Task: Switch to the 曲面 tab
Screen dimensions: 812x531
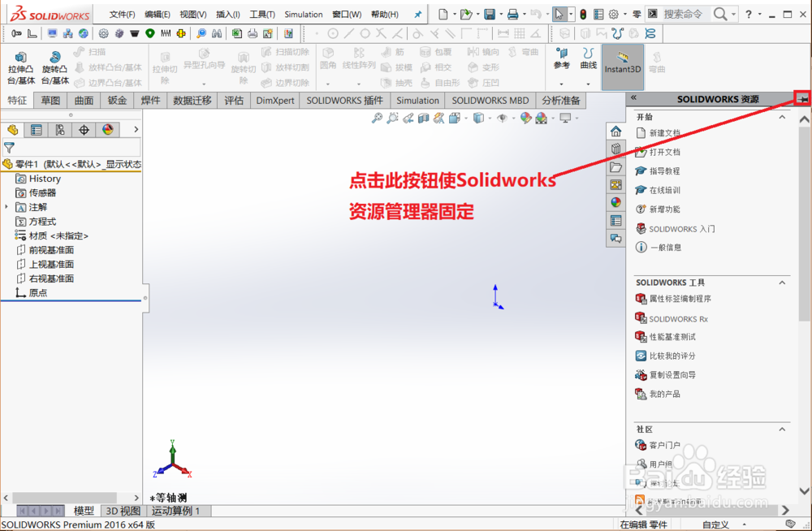Action: pyautogui.click(x=84, y=101)
